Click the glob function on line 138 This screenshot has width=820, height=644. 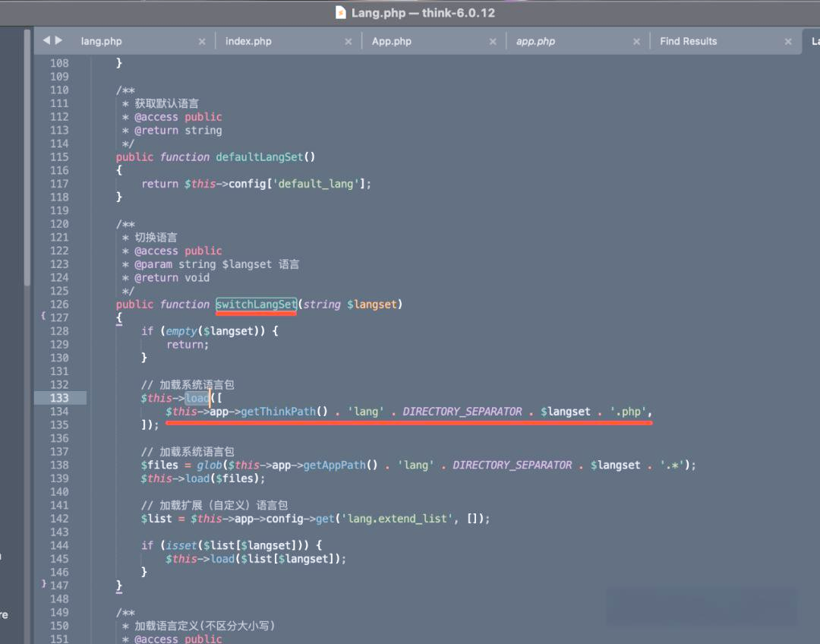pyautogui.click(x=210, y=465)
